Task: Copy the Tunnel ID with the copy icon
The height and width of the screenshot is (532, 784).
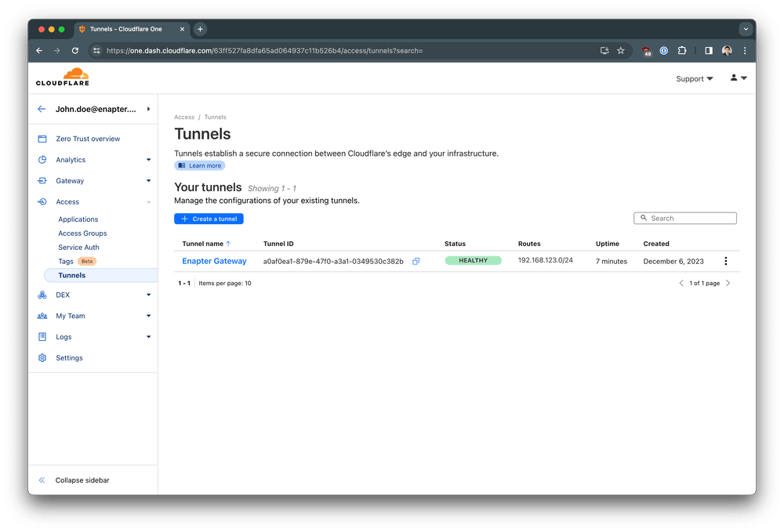Action: click(416, 261)
